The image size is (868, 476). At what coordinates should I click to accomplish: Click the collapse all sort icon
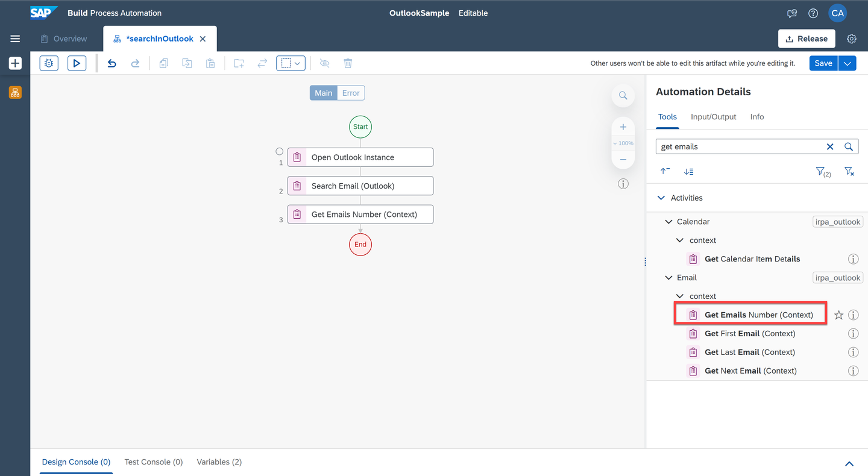(665, 171)
